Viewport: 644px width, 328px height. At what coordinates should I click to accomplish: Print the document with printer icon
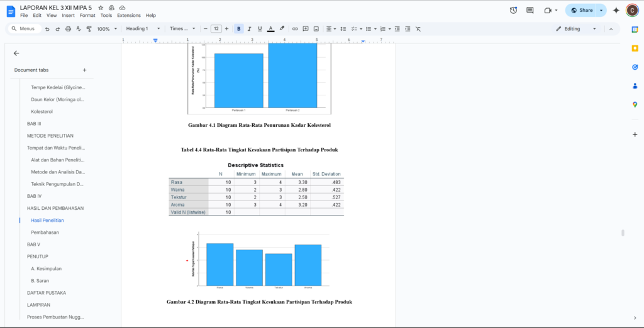tap(68, 29)
